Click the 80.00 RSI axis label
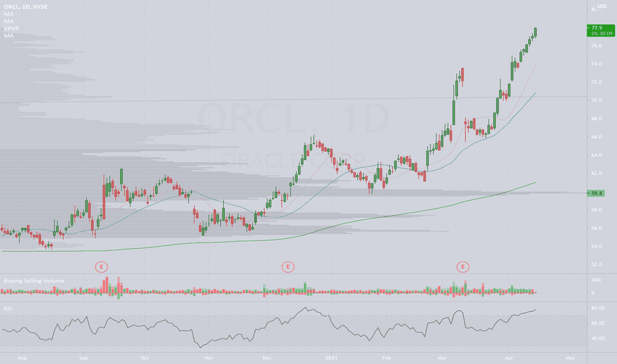 click(598, 308)
